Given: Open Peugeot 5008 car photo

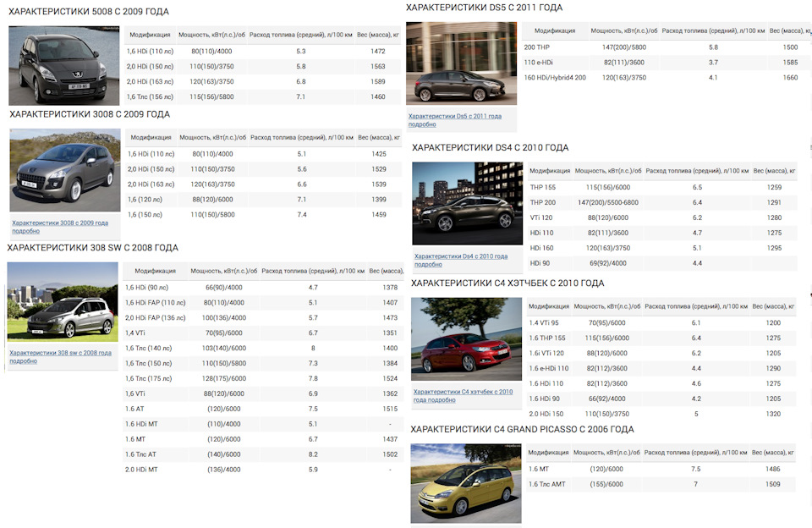Looking at the screenshot, I should 64,66.
